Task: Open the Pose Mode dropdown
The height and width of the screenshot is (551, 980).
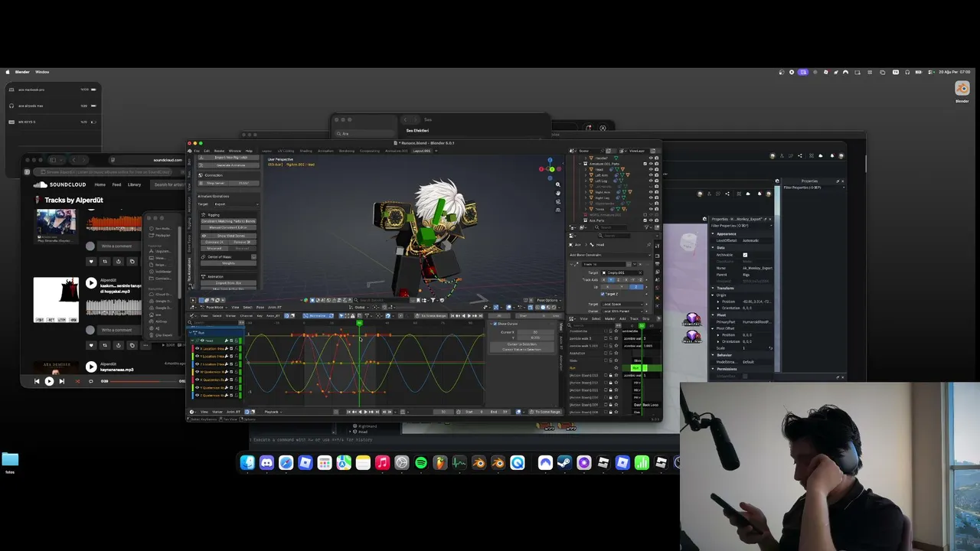Action: pyautogui.click(x=214, y=307)
